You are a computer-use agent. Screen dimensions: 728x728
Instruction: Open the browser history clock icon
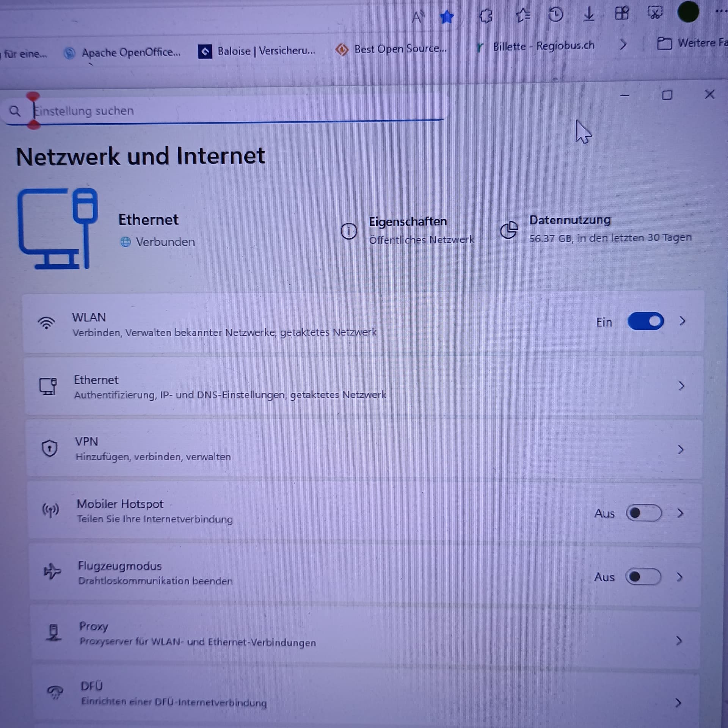point(556,15)
